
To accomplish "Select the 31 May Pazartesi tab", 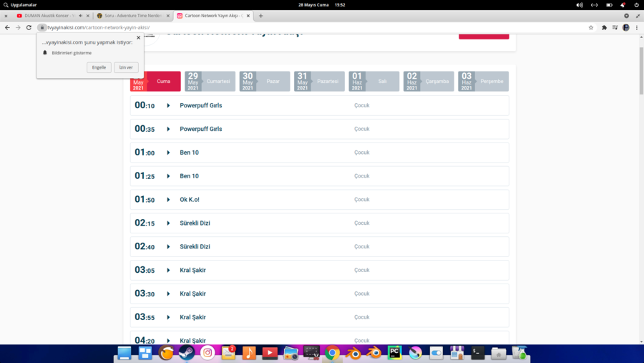I will click(x=319, y=81).
